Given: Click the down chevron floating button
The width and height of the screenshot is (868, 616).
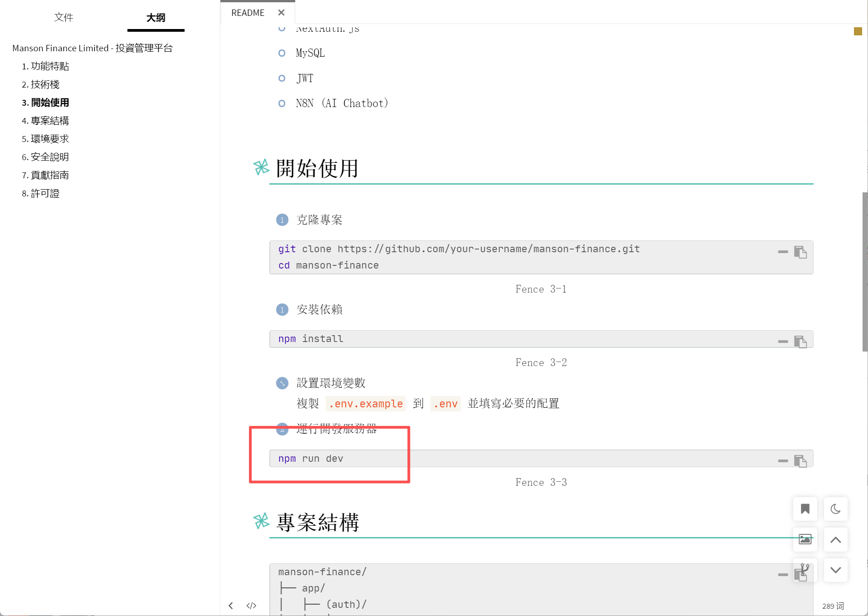Looking at the screenshot, I should pos(835,570).
